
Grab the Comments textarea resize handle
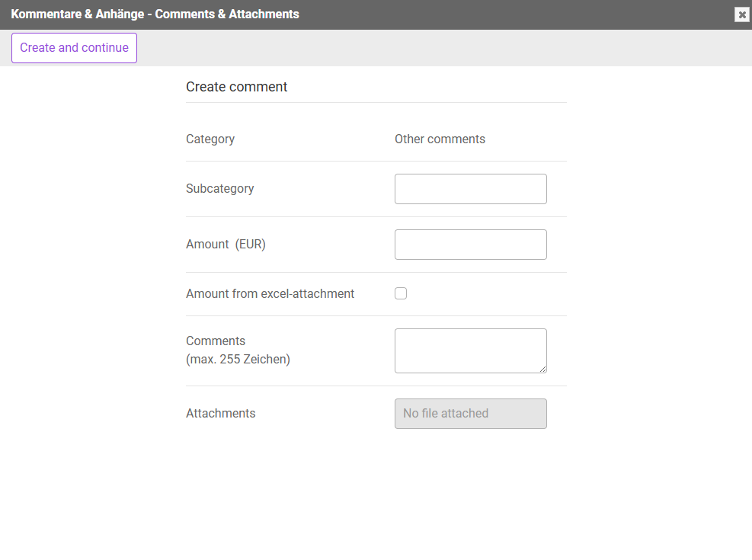[542, 369]
